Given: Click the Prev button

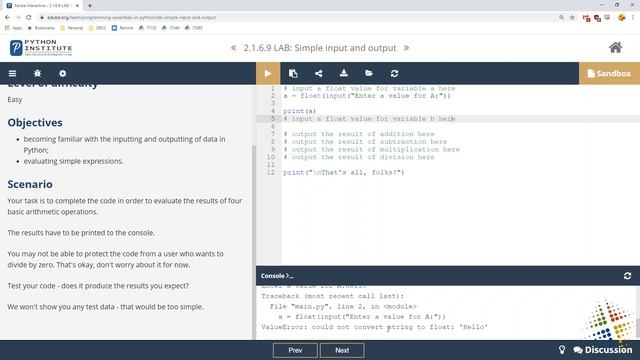Looking at the screenshot, I should (295, 350).
